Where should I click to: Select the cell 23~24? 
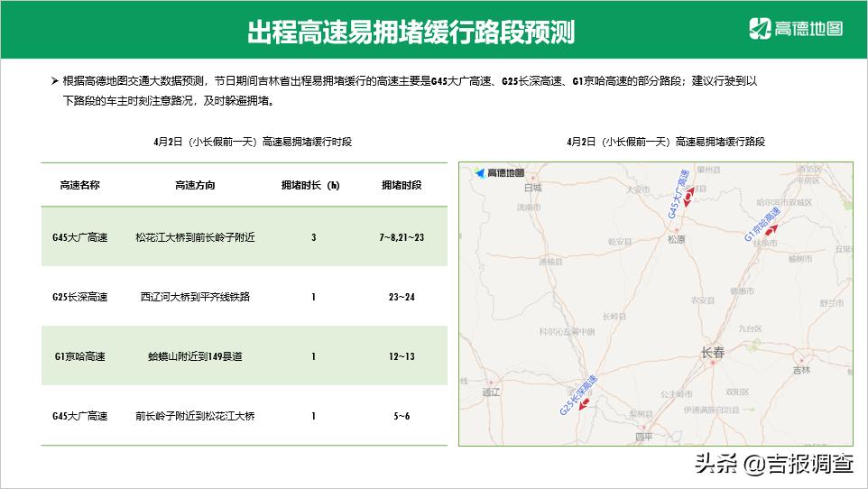[x=402, y=297]
